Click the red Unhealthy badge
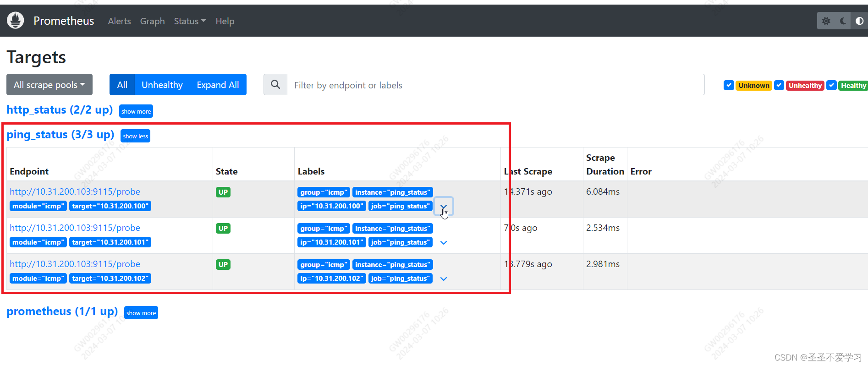Image resolution: width=868 pixels, height=366 pixels. pos(805,86)
